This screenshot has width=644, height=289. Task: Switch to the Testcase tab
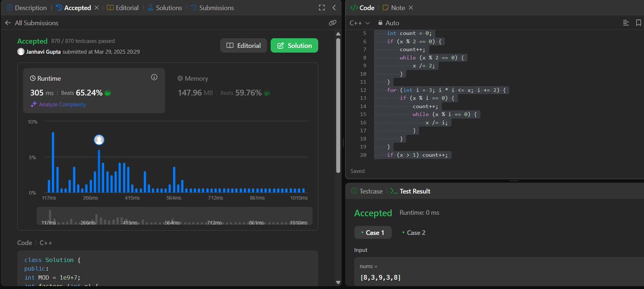point(367,191)
